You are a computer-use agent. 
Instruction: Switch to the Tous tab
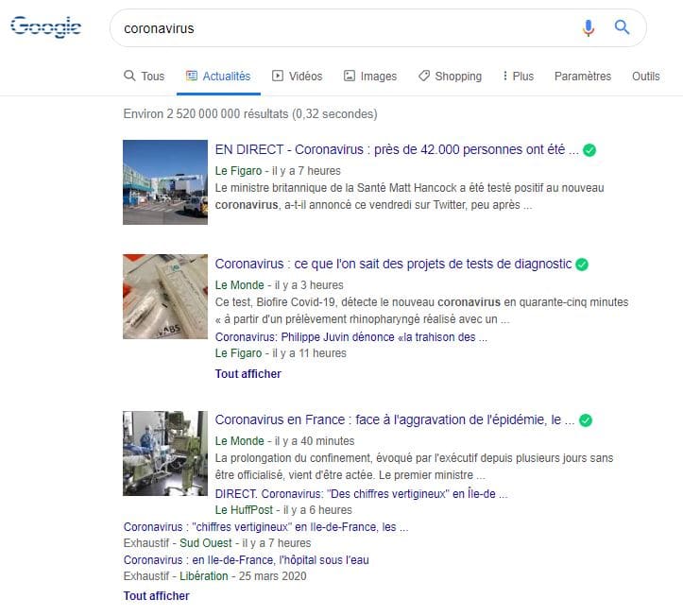[x=145, y=77]
